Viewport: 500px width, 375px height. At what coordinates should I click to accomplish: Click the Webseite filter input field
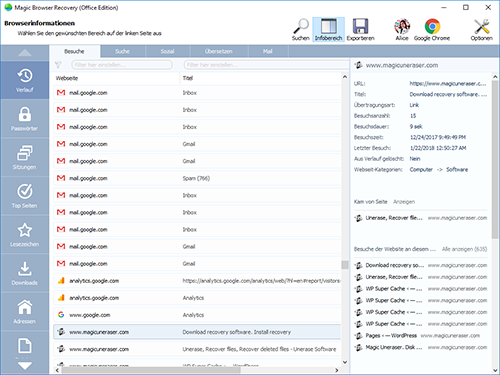coord(122,65)
